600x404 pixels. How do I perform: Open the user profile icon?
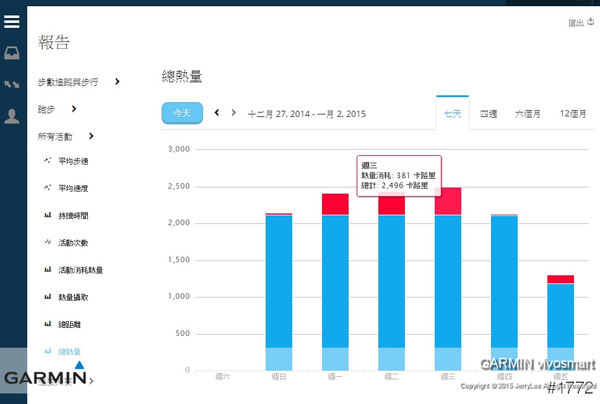(12, 117)
